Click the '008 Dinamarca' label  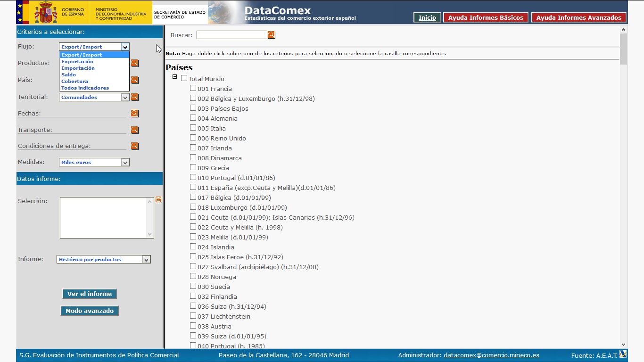point(220,158)
